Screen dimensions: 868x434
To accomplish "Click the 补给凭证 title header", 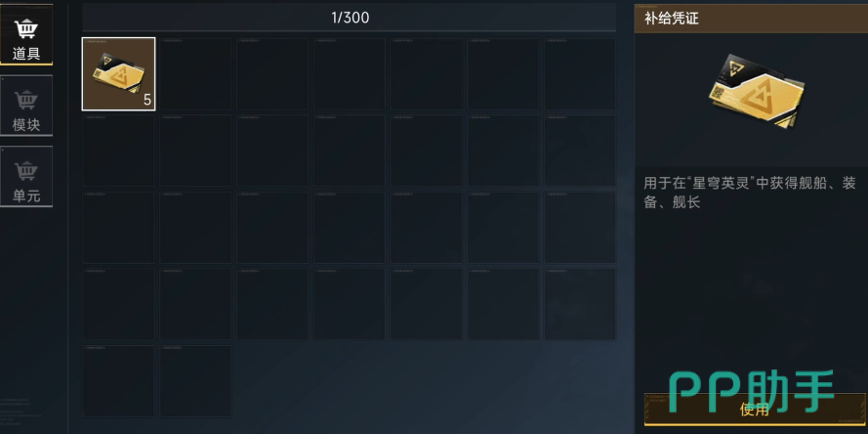I will [x=671, y=19].
